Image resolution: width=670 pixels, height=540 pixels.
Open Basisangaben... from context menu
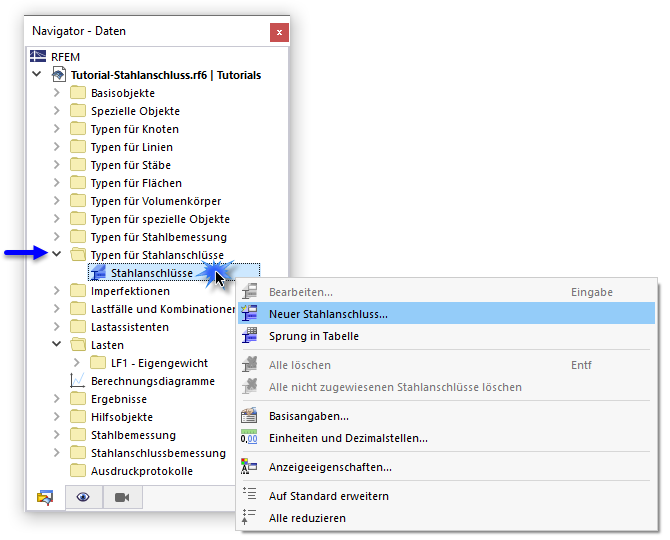(x=446, y=415)
